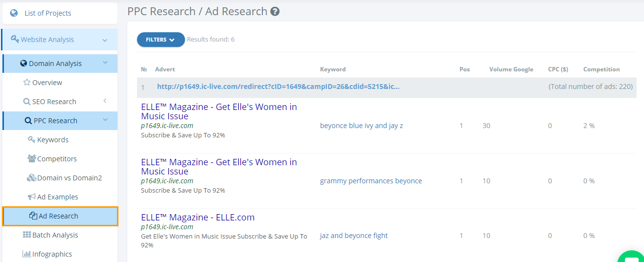
Task: Click the grid icon beside Batch Analysis
Action: 27,235
